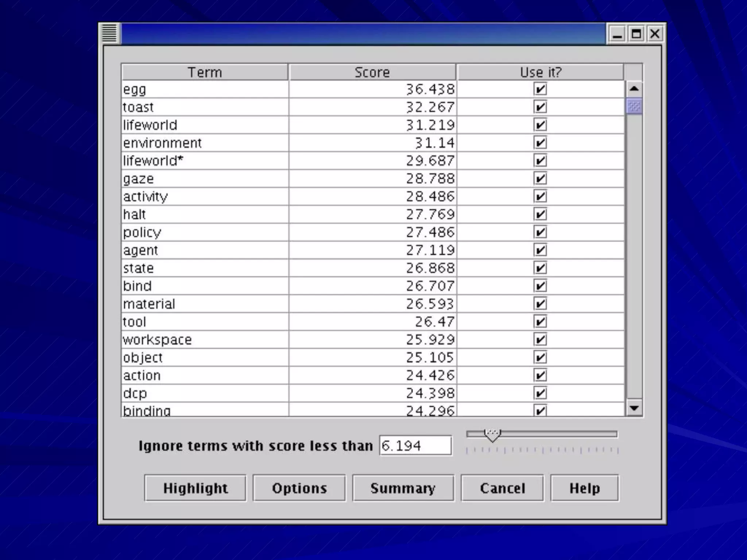Close the term list dialog
The width and height of the screenshot is (747, 560).
(655, 34)
